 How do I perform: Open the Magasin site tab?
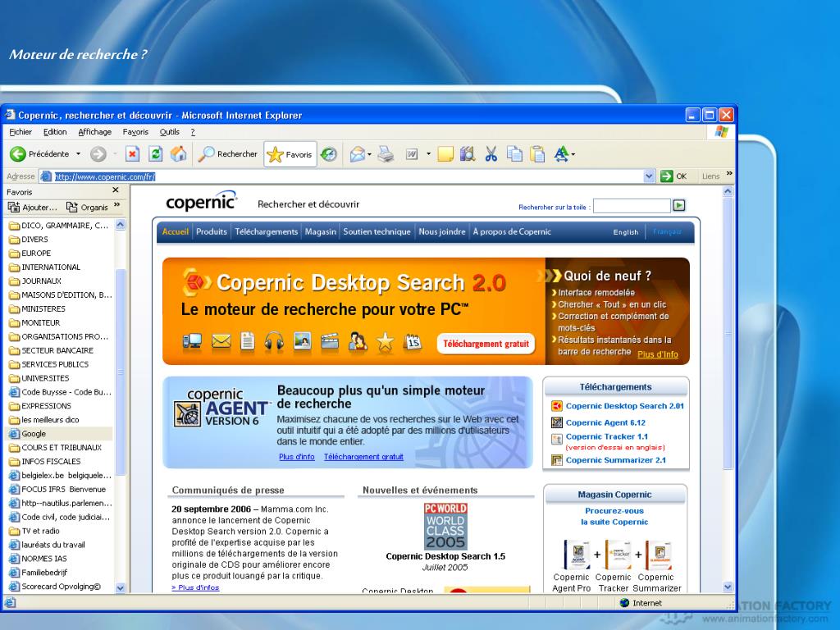(321, 232)
